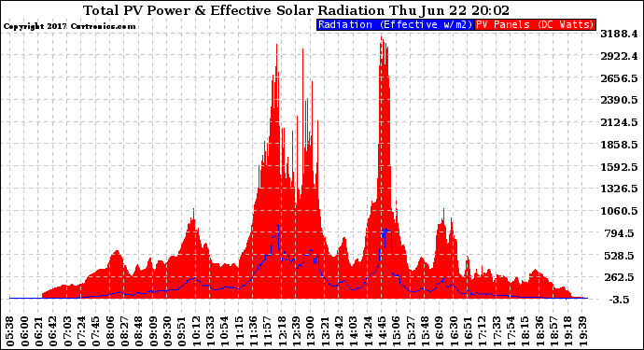Click the 13:42 time label
644x350 pixels.
click(339, 331)
